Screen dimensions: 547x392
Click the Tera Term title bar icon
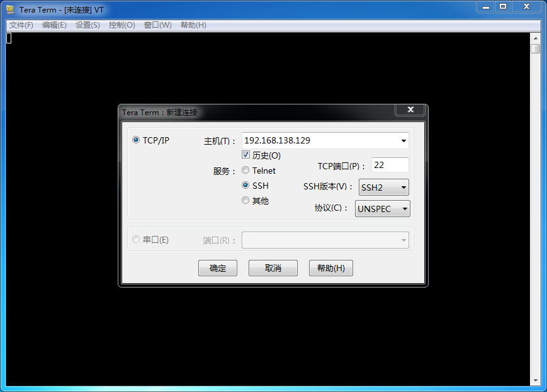10,9
